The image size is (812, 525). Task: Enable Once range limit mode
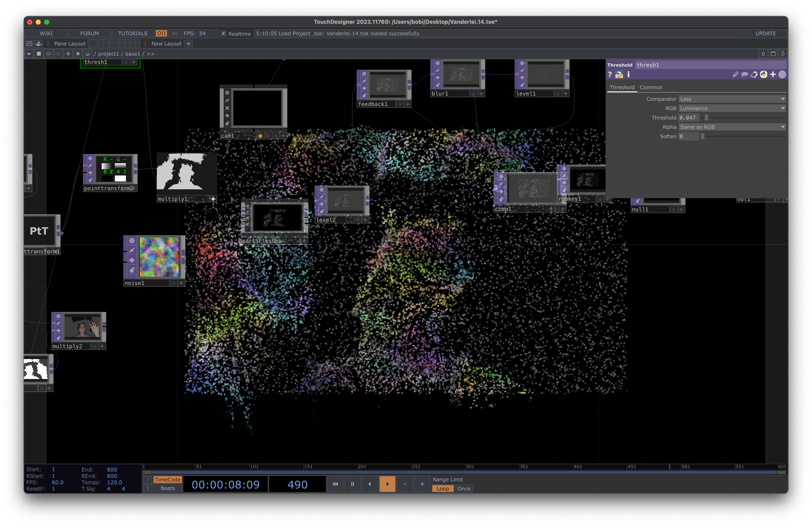click(x=464, y=489)
